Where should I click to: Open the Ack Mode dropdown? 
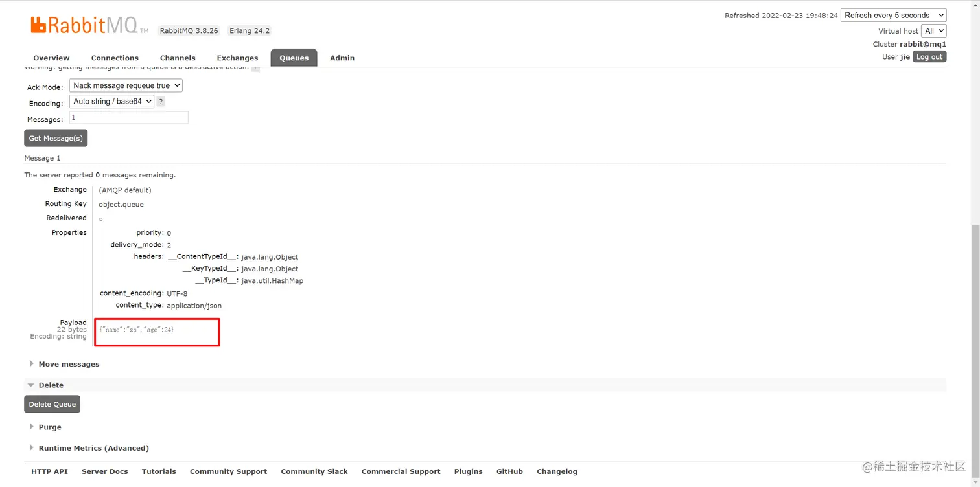click(126, 85)
